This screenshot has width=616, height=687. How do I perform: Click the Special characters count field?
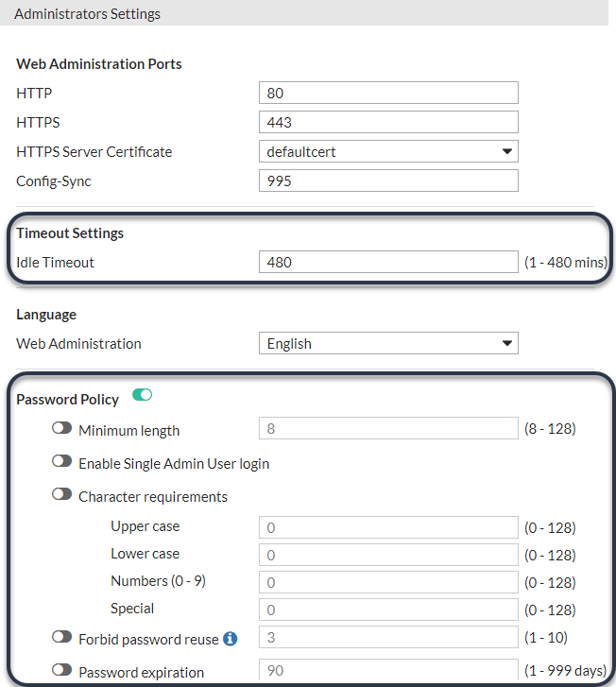(388, 610)
